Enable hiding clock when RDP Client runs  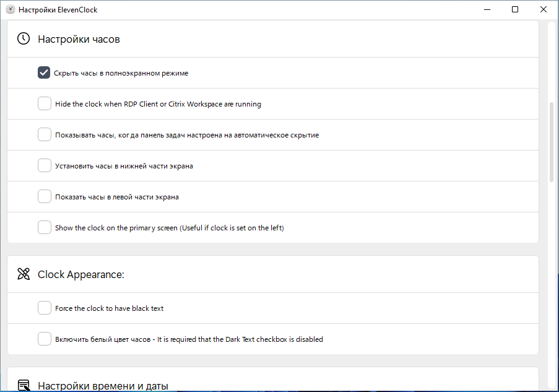[x=45, y=104]
